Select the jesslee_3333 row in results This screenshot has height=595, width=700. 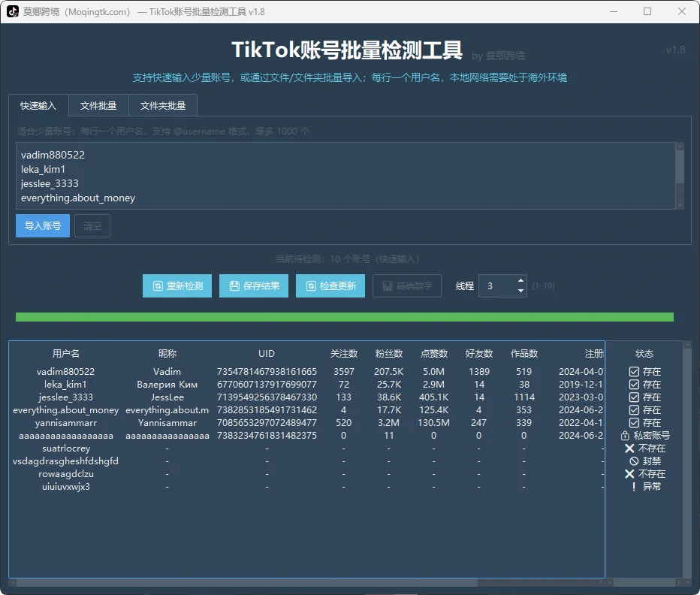(306, 397)
